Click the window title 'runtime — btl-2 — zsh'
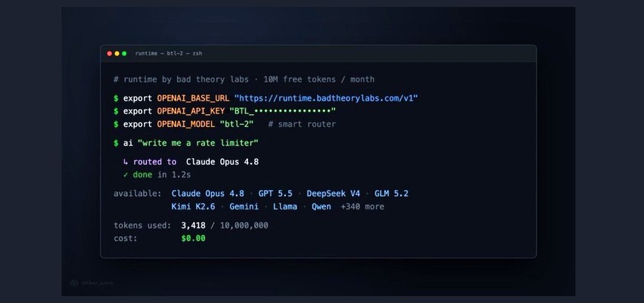644x303 pixels. point(168,53)
